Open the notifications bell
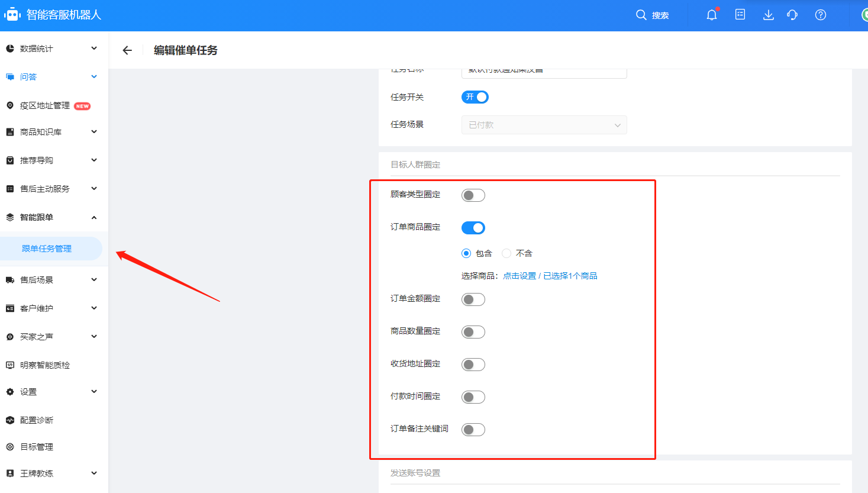Viewport: 868px width, 493px height. click(712, 15)
